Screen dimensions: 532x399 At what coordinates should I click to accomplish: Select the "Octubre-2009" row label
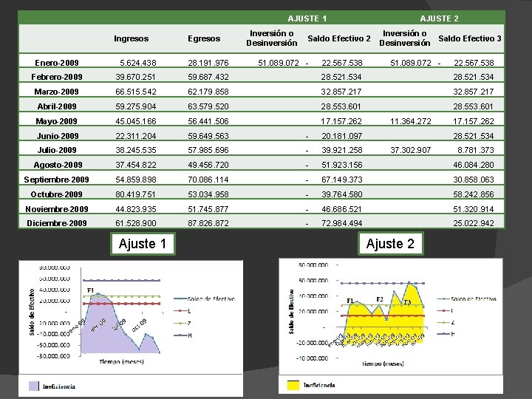56,194
